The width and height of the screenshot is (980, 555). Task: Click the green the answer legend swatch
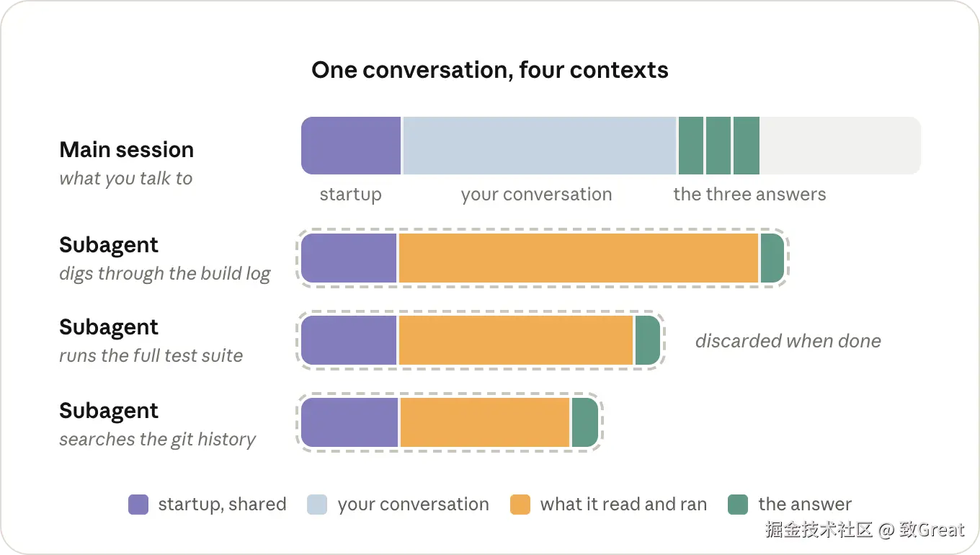[738, 505]
